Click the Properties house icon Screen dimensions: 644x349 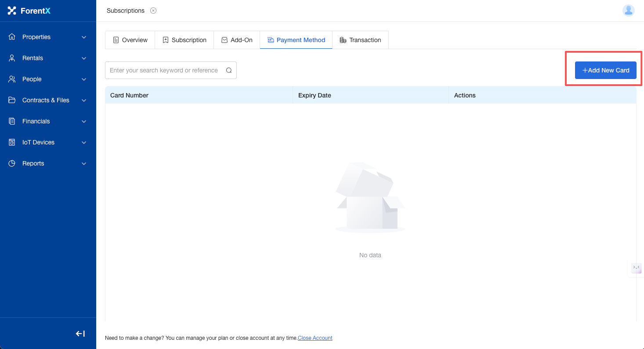pyautogui.click(x=12, y=37)
